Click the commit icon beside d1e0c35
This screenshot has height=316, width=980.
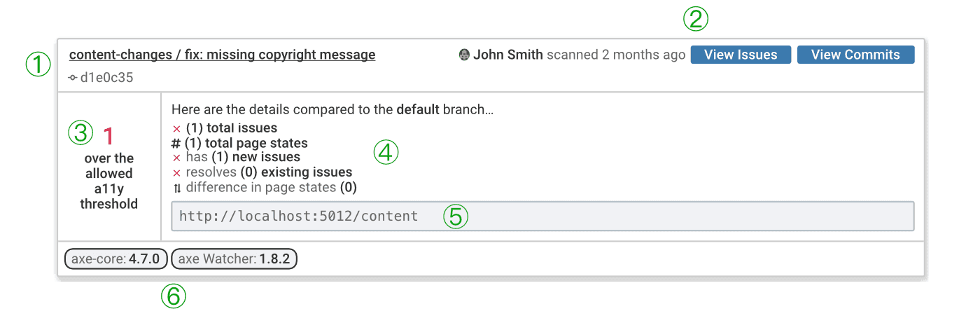[73, 78]
